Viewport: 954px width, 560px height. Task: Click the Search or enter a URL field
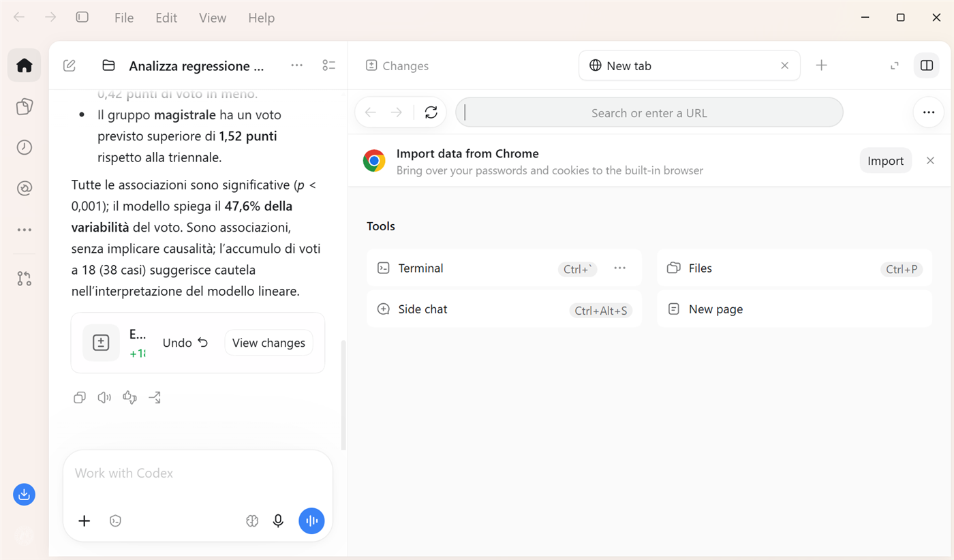click(x=649, y=112)
